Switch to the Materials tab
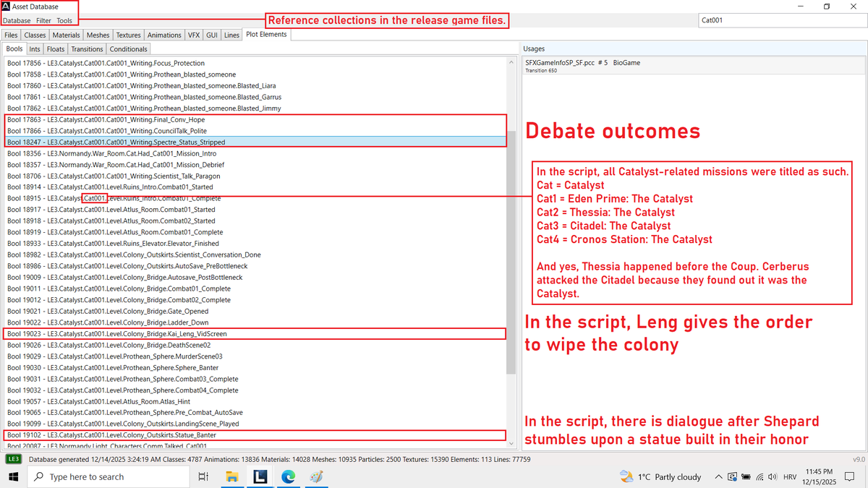Screen dimensions: 868x488 [x=67, y=35]
